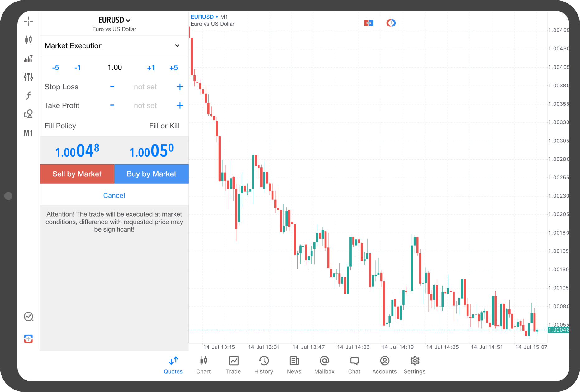Open the Mailbox tab
Viewport: 580px width, 392px height.
(324, 365)
